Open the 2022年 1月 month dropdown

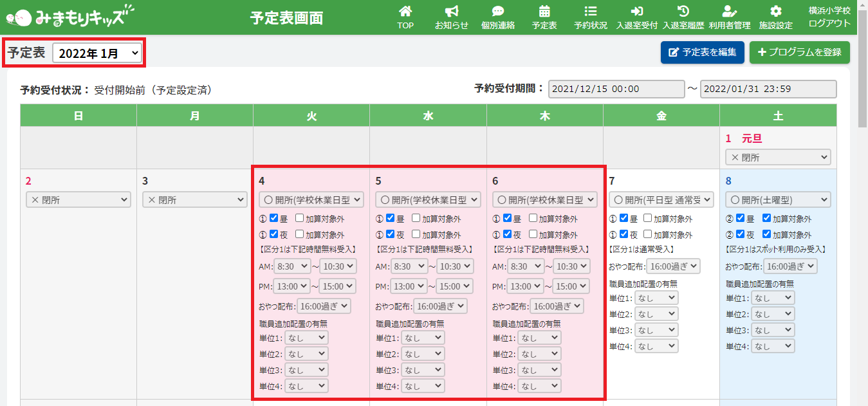[x=98, y=53]
